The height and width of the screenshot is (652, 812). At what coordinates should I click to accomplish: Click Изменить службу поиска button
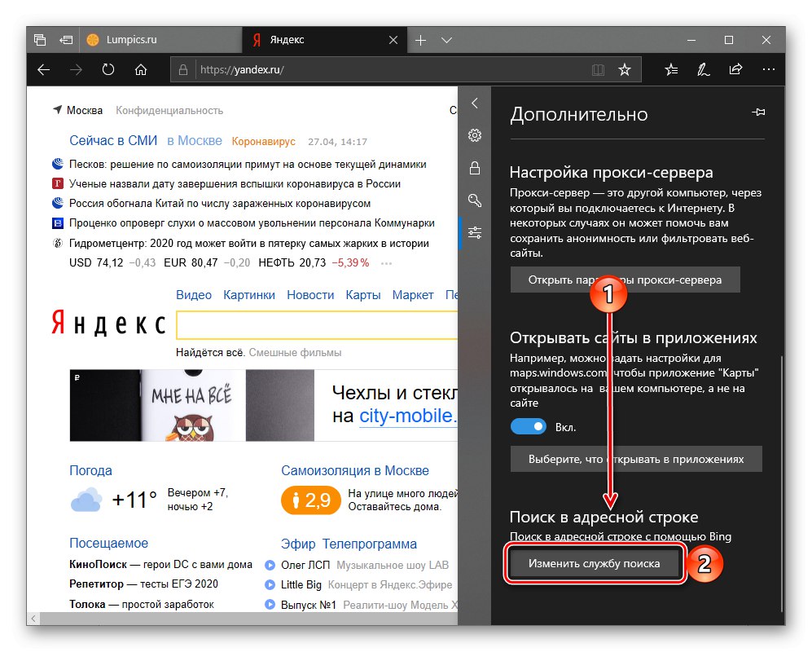point(594,564)
